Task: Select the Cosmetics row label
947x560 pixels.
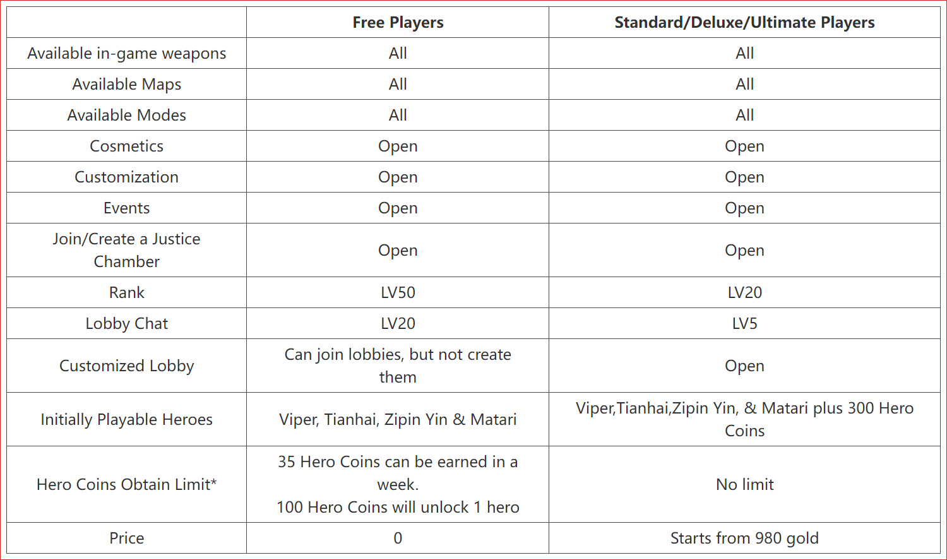Action: (126, 146)
